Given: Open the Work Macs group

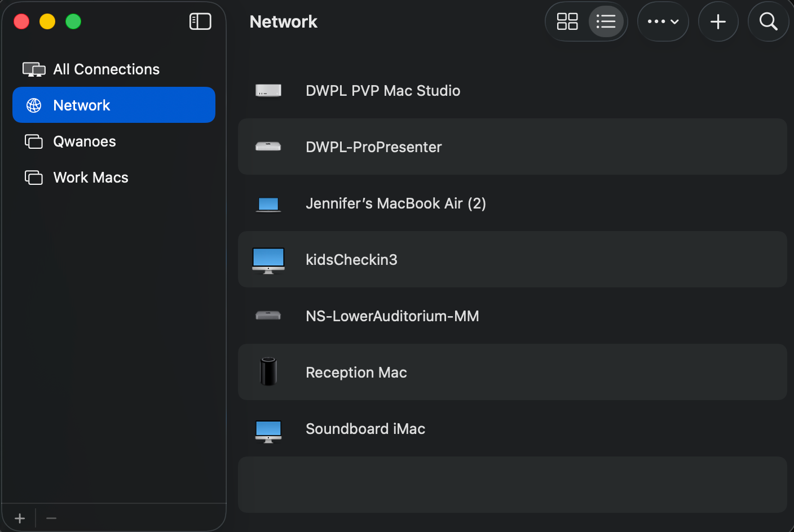Looking at the screenshot, I should click(114, 178).
